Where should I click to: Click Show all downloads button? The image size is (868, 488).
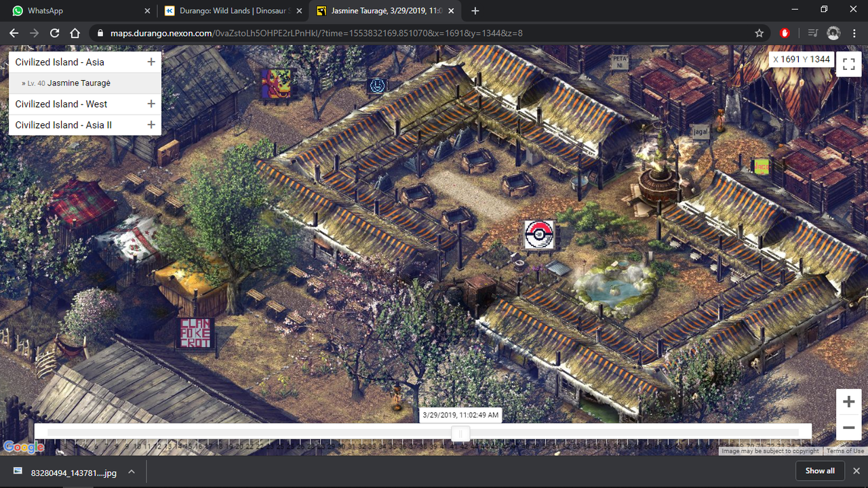tap(820, 471)
